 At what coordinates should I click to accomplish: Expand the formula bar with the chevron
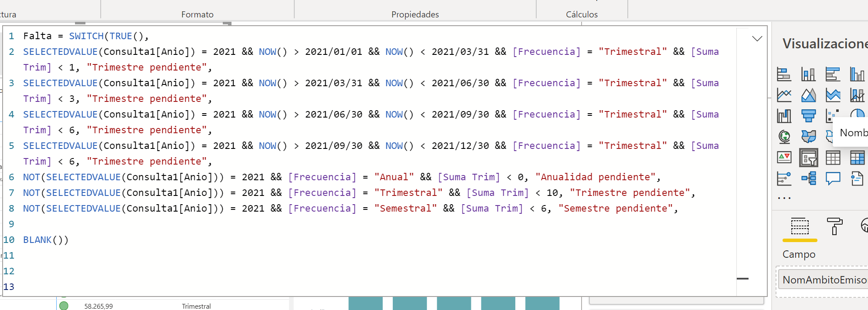coord(757,38)
